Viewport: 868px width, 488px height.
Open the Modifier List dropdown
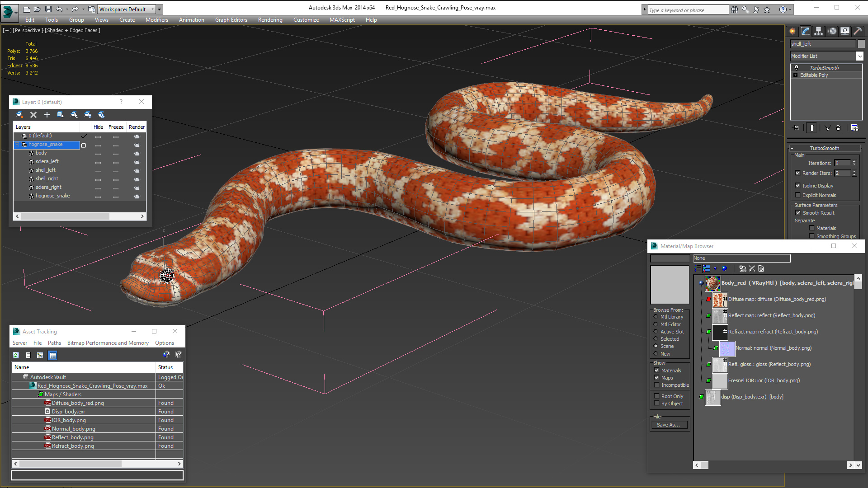(x=859, y=56)
